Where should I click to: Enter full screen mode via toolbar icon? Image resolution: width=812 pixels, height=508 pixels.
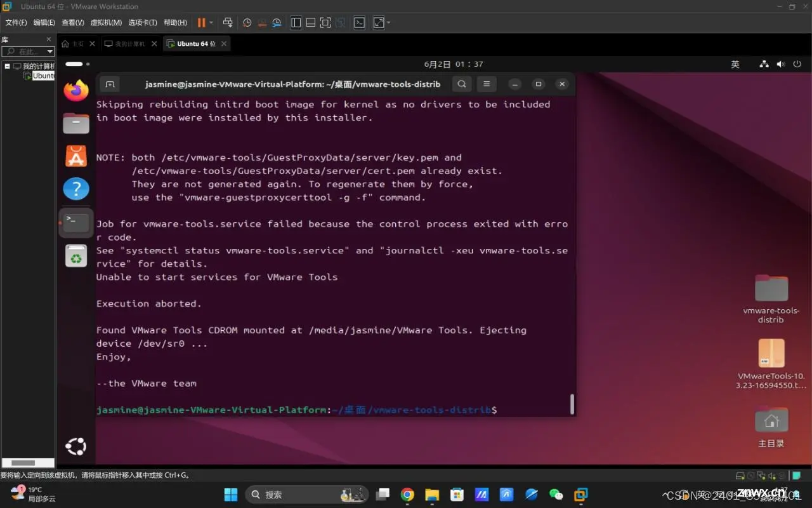(x=325, y=22)
